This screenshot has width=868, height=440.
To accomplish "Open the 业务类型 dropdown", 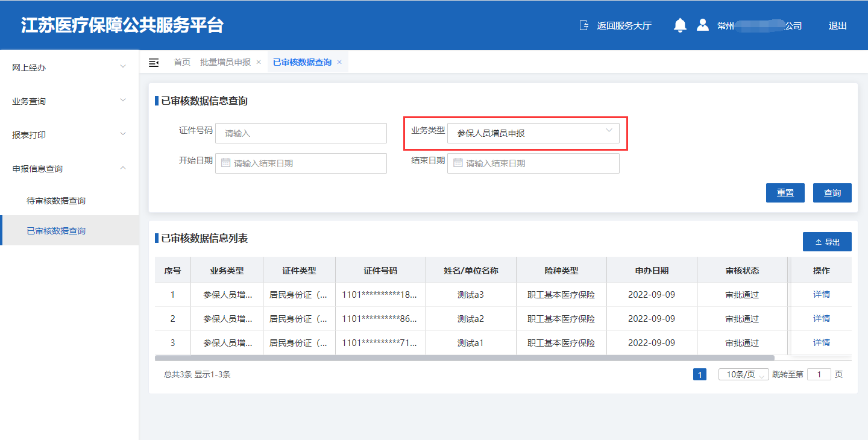I will coord(533,133).
